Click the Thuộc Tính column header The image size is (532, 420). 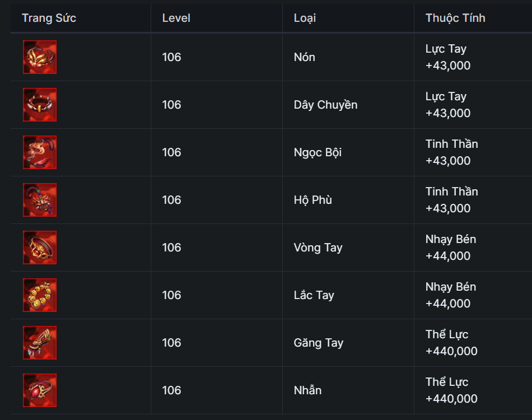[455, 18]
